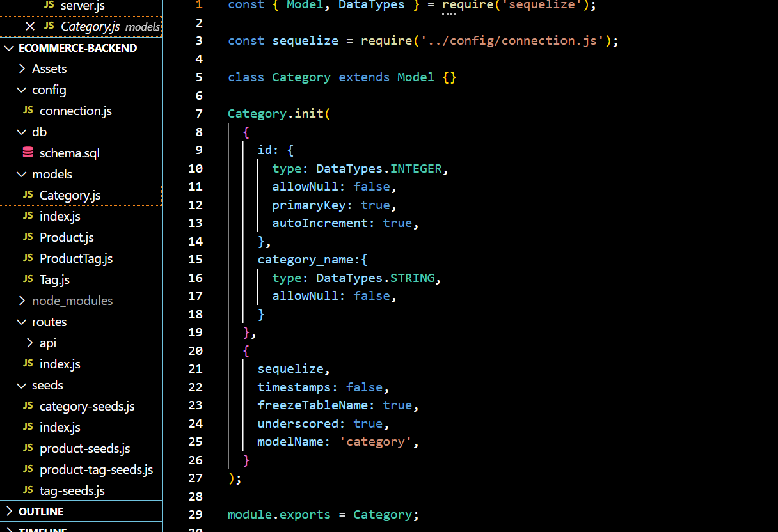
Task: Open index.js under routes folder
Action: [60, 364]
